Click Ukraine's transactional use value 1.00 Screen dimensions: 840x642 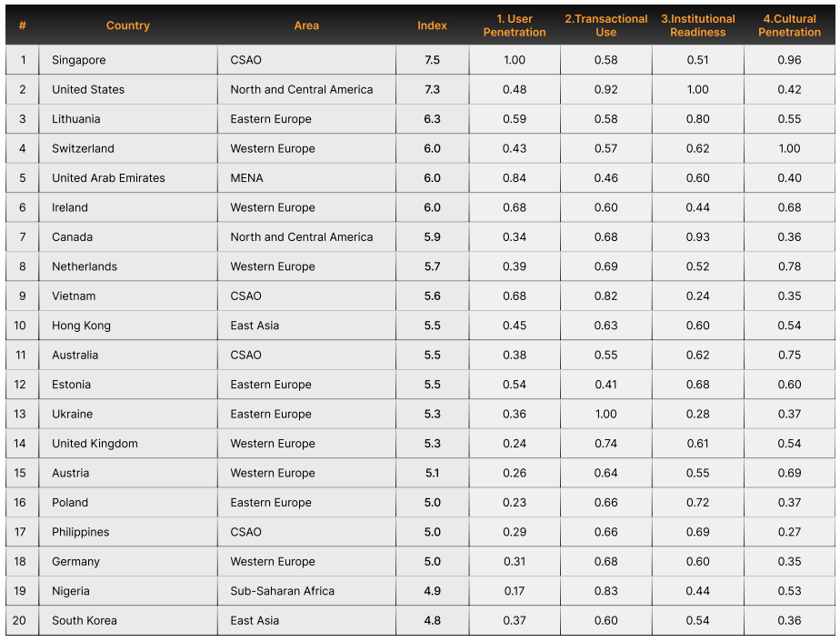(605, 414)
